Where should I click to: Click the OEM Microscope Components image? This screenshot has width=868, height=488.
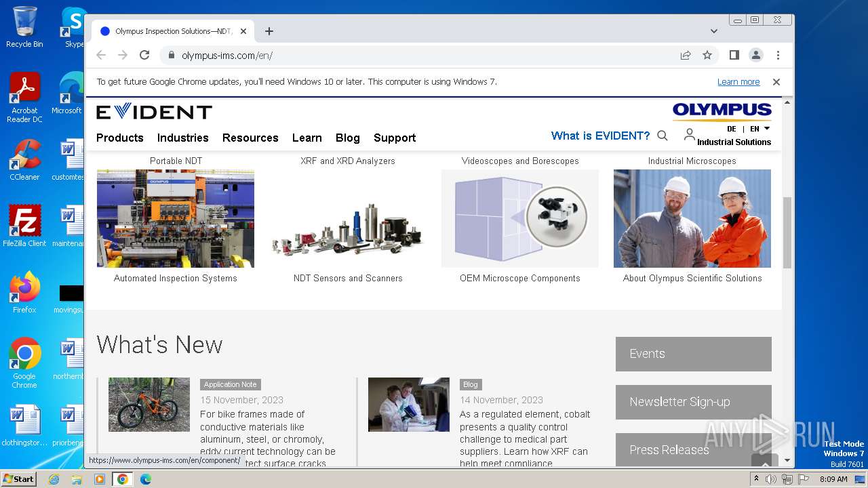point(520,218)
